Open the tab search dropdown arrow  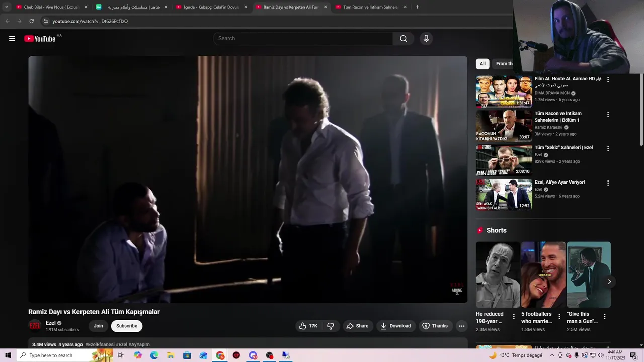pyautogui.click(x=7, y=7)
